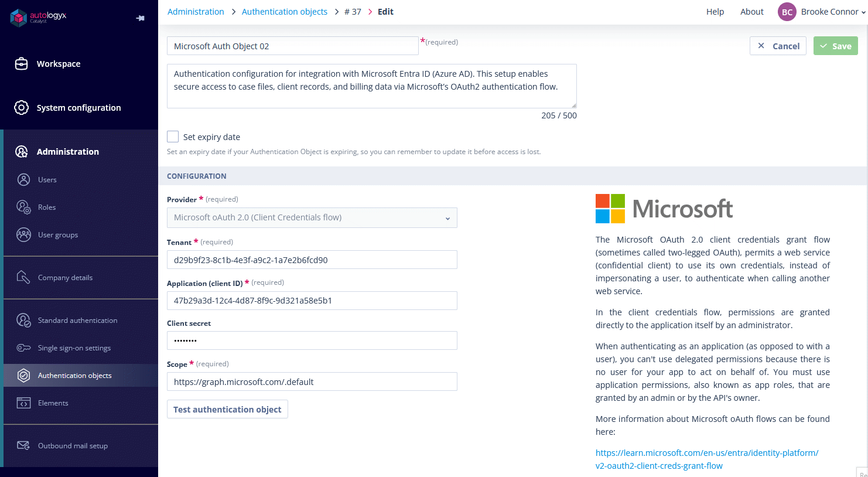Cancel editing the authentication object
This screenshot has height=477, width=868.
(x=778, y=46)
